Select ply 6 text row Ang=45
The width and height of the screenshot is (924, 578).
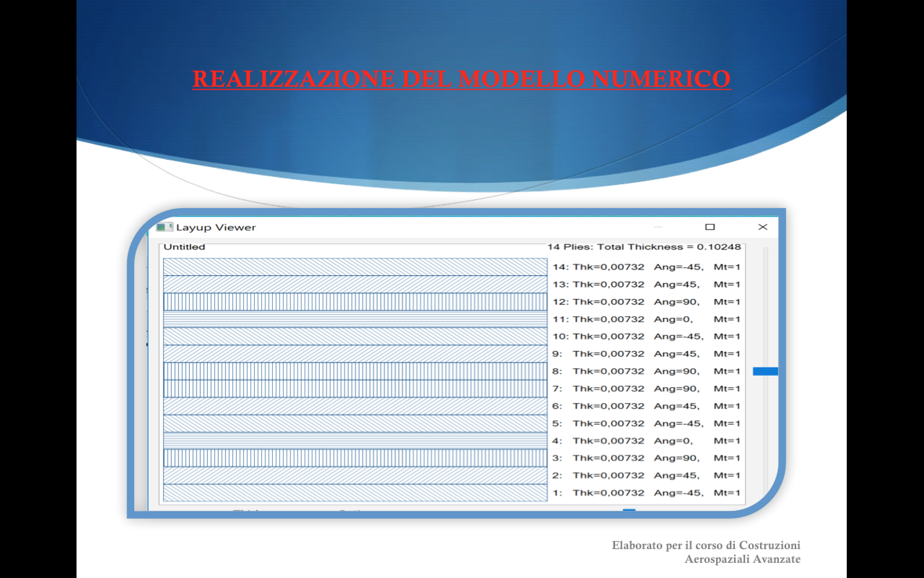[646, 406]
